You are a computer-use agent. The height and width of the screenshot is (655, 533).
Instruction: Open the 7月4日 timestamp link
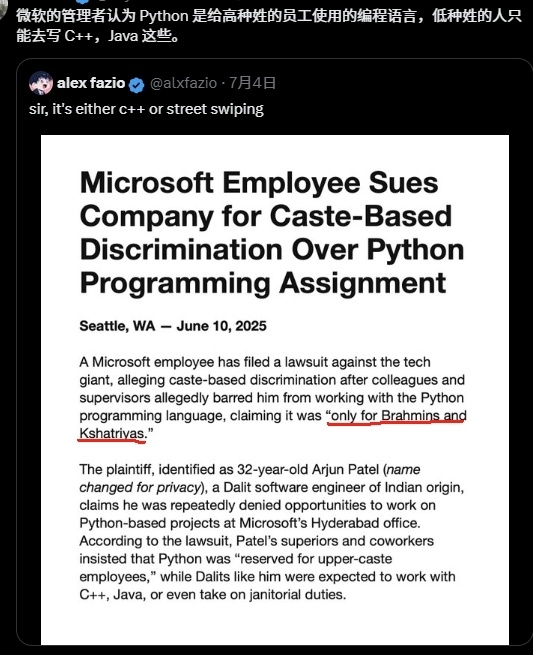[x=252, y=83]
